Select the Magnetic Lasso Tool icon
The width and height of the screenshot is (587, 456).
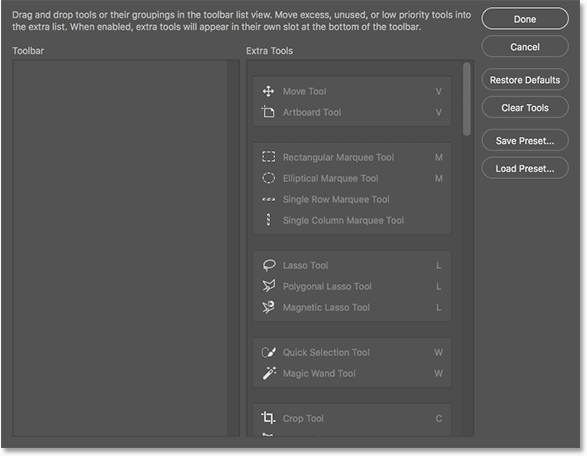pos(268,307)
